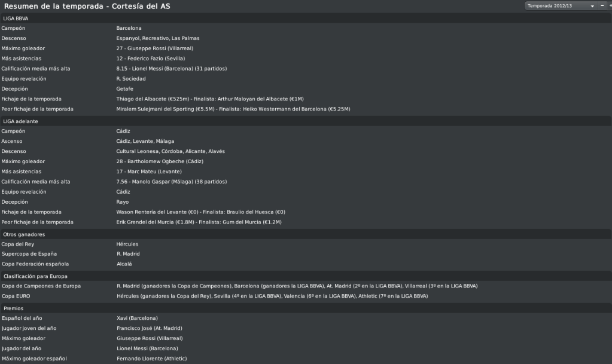Click Cádiz as LIGA adelante champion

coord(123,131)
